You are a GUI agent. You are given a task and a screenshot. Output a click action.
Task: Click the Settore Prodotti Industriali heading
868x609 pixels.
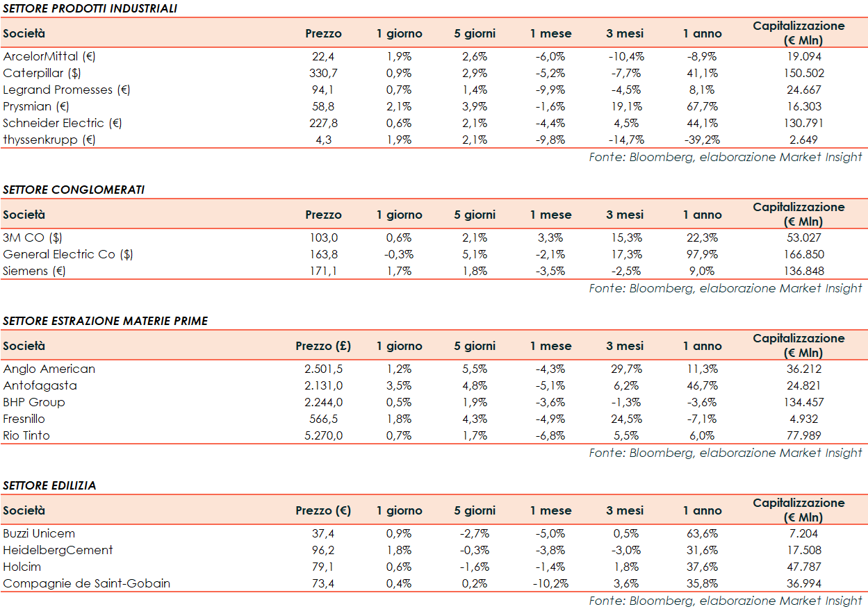pos(90,8)
